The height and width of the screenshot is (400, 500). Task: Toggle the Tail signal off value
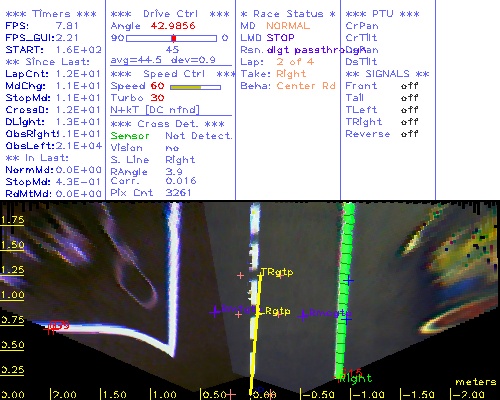410,98
